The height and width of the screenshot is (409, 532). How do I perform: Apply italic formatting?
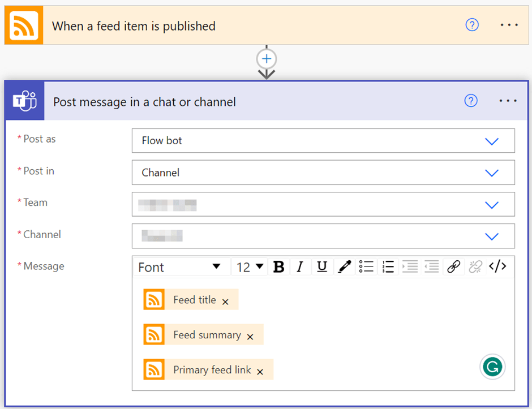(300, 266)
